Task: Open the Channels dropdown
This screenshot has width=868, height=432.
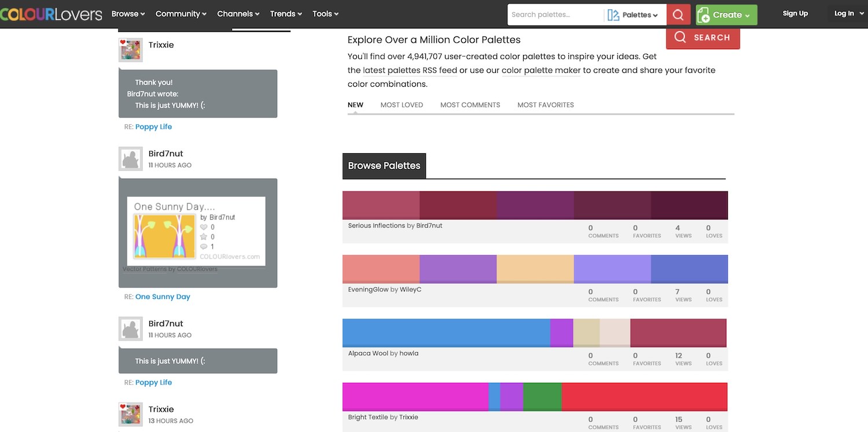Action: pyautogui.click(x=238, y=14)
